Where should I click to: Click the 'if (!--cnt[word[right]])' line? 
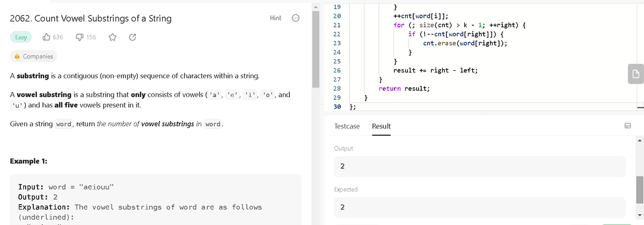pos(456,34)
